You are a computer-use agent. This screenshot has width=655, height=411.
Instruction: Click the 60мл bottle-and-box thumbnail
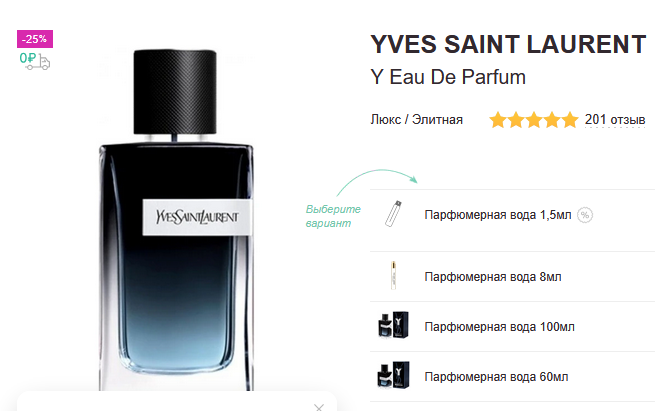tap(394, 375)
